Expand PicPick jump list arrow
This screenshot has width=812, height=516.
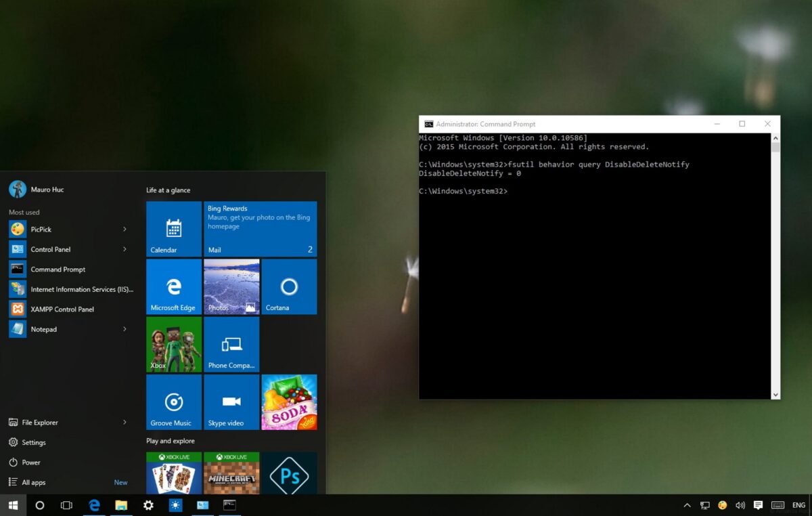point(125,230)
